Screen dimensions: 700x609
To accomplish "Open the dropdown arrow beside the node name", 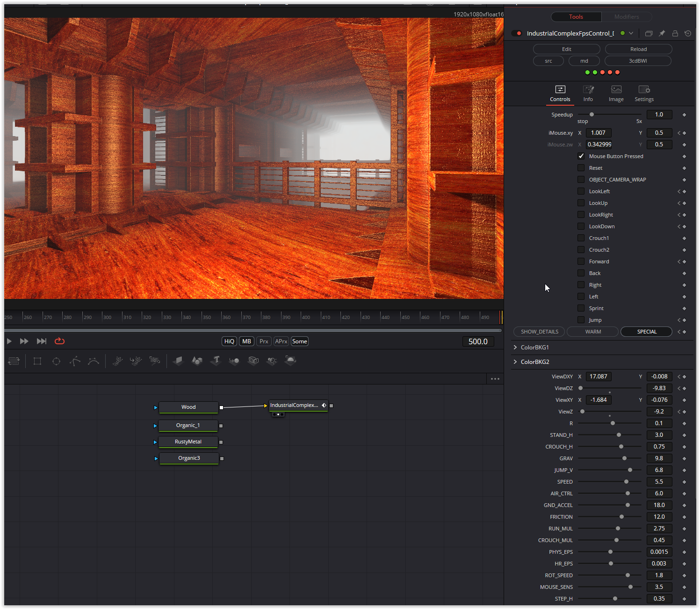I will pos(631,33).
